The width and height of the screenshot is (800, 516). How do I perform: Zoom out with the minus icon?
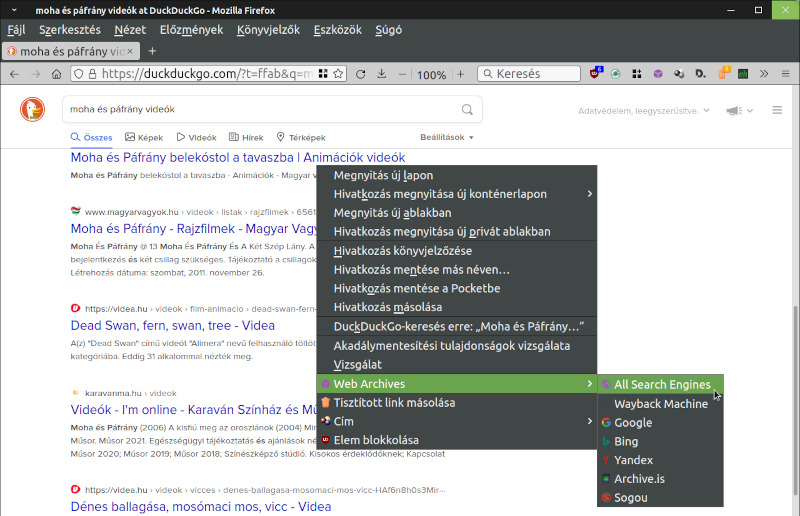point(402,74)
